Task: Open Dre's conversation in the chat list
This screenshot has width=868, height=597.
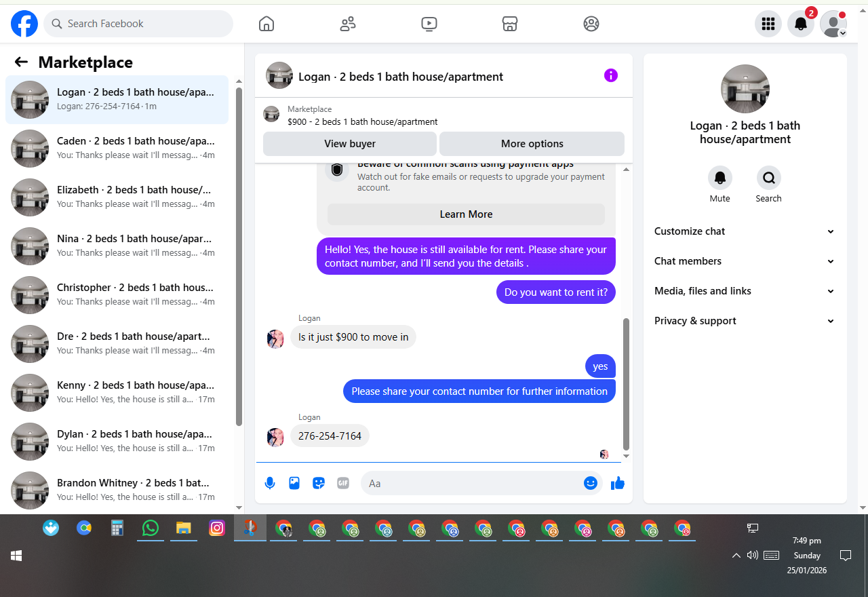Action: (x=117, y=344)
